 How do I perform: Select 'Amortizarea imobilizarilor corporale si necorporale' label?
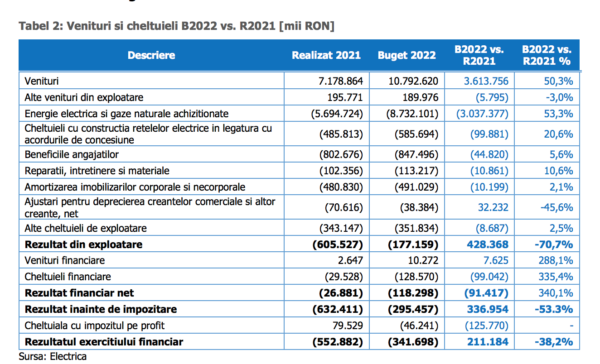(x=135, y=187)
